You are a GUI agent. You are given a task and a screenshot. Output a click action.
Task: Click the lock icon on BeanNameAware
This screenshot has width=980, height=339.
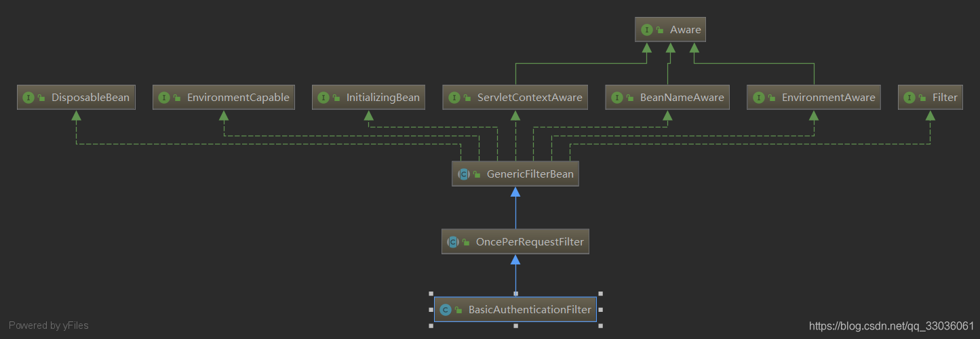[630, 98]
